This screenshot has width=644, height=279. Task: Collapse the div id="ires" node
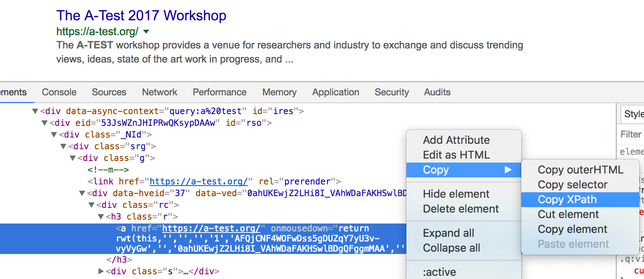tap(35, 111)
